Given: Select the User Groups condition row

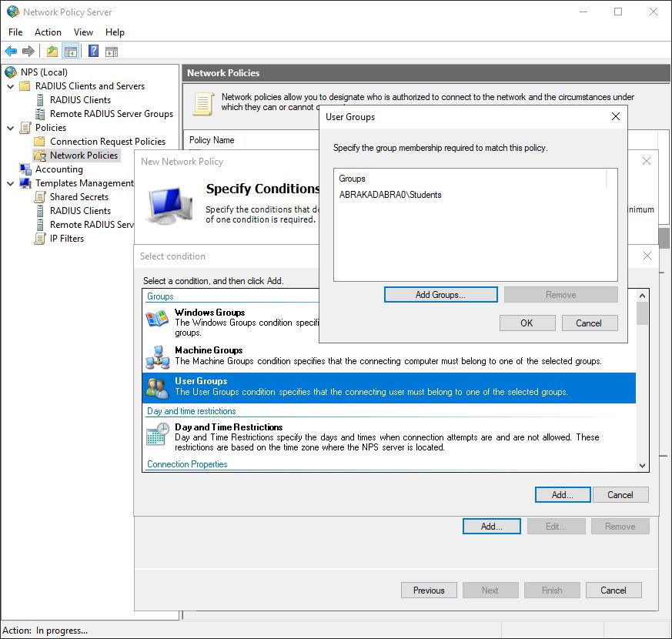Looking at the screenshot, I should 389,387.
